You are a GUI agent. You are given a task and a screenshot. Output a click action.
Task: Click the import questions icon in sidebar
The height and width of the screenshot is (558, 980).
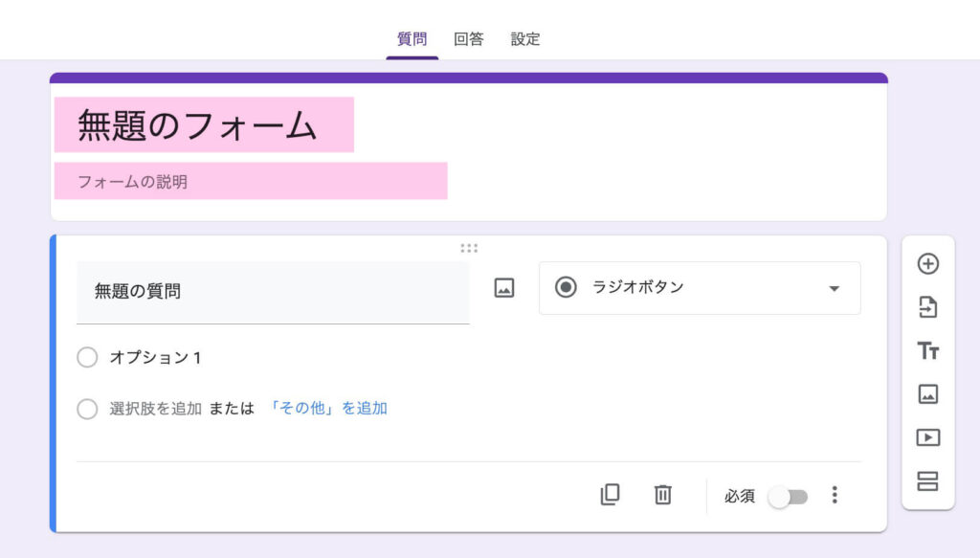927,307
